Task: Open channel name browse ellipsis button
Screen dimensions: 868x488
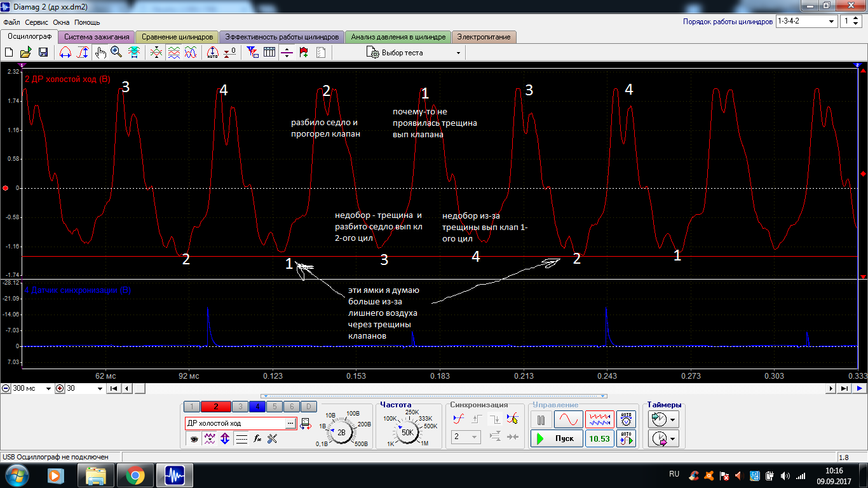Action: 290,423
